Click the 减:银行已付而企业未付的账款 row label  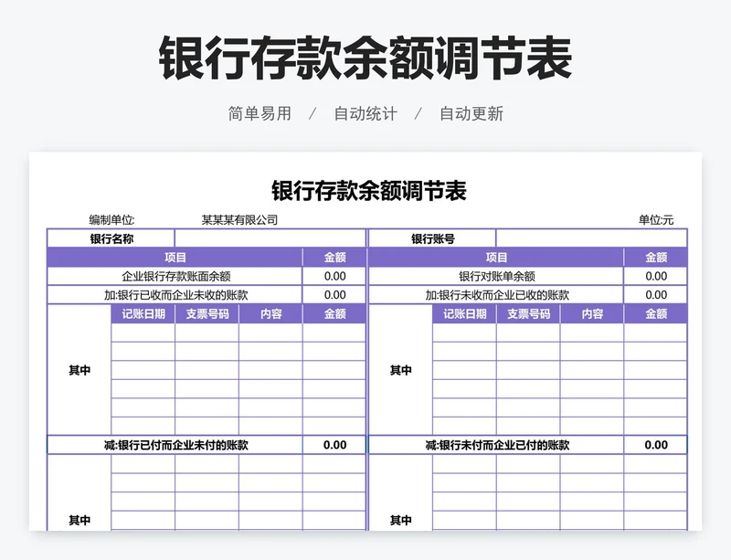175,445
